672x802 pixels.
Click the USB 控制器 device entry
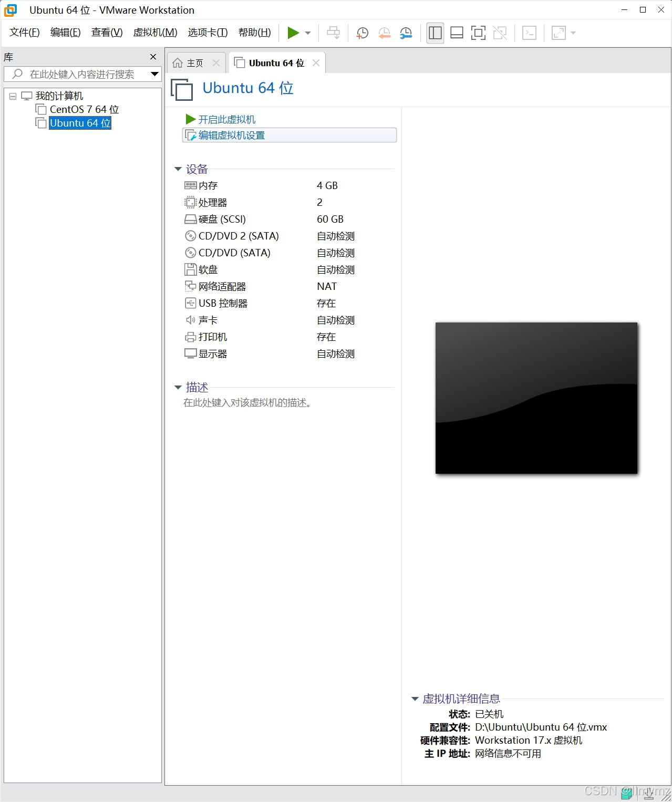point(223,303)
